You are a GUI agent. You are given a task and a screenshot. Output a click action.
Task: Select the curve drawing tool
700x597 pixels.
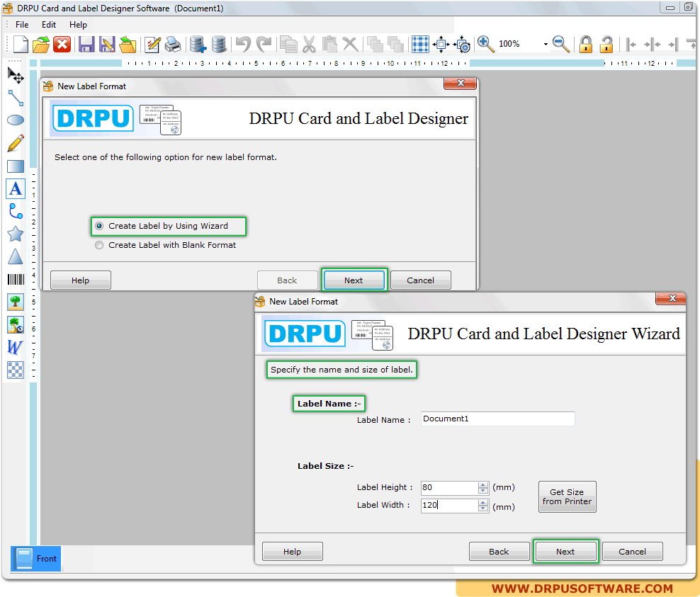pyautogui.click(x=16, y=211)
